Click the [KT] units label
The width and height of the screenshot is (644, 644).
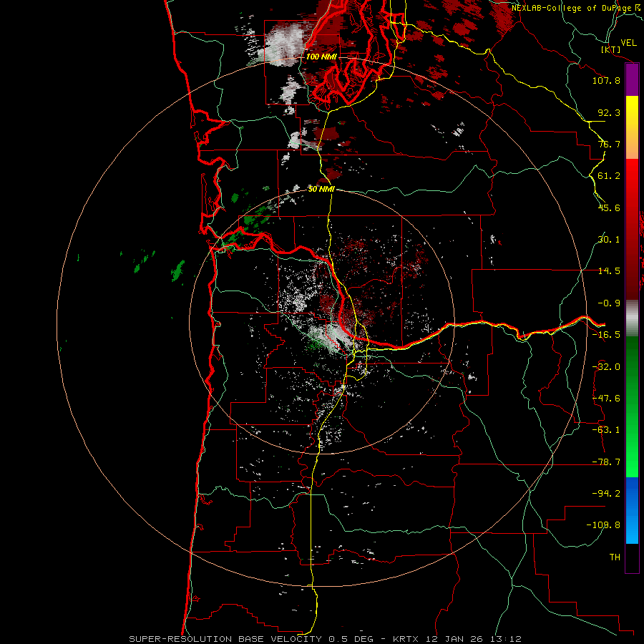coord(611,49)
